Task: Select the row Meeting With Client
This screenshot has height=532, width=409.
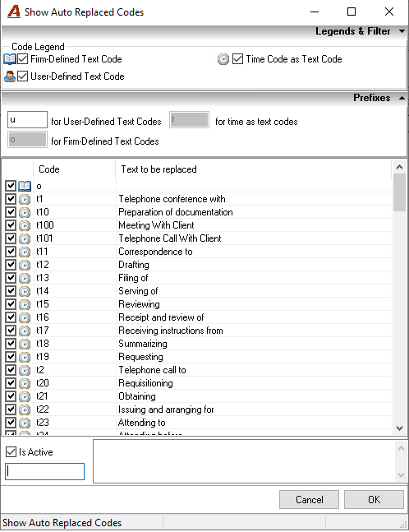Action: coord(198,225)
